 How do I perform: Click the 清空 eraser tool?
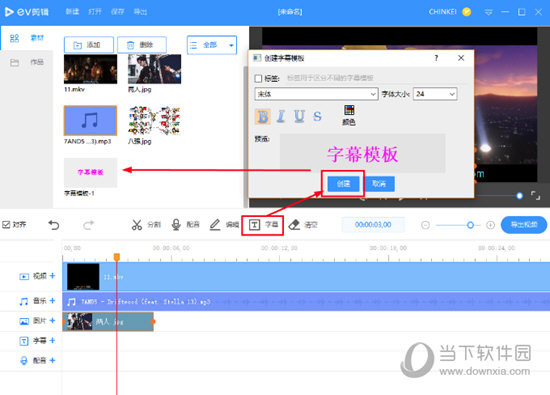(x=303, y=225)
